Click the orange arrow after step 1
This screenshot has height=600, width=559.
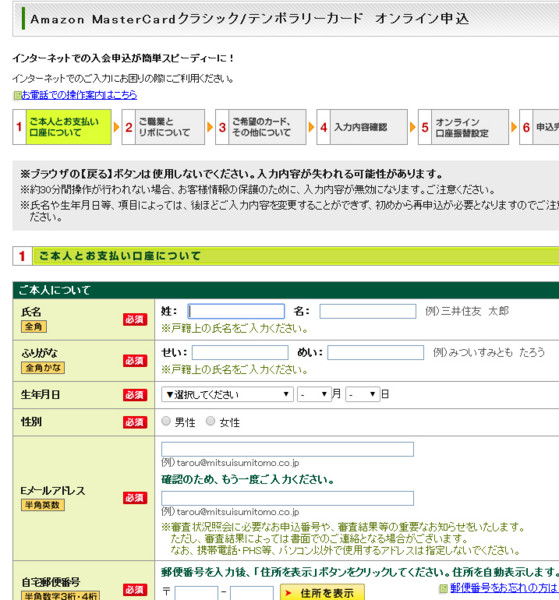[x=117, y=127]
